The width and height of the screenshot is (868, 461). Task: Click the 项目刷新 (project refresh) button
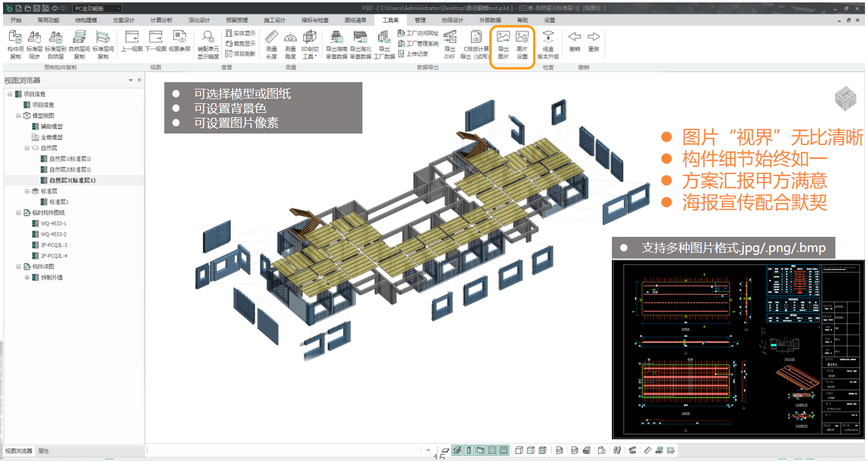[240, 54]
